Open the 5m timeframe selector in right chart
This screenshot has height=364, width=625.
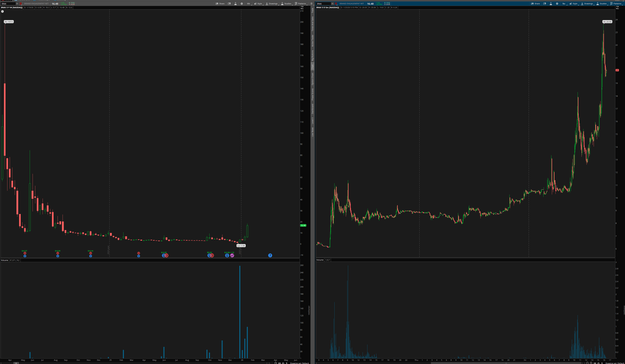click(x=564, y=4)
